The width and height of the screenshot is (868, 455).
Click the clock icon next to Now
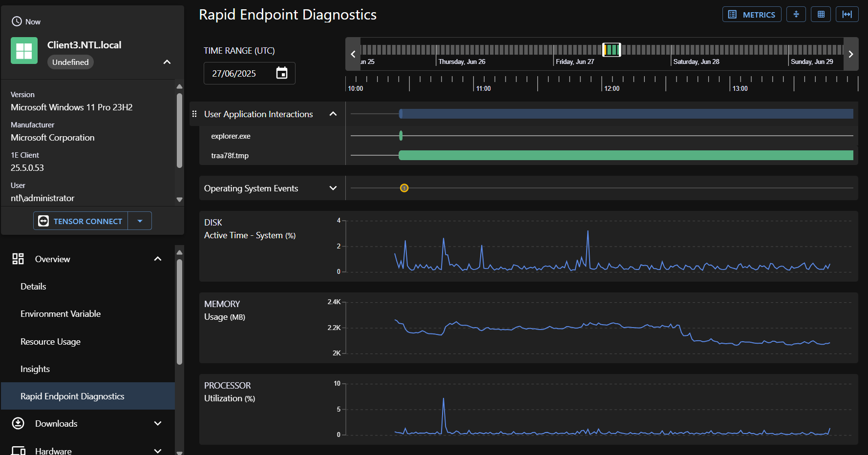click(x=17, y=21)
